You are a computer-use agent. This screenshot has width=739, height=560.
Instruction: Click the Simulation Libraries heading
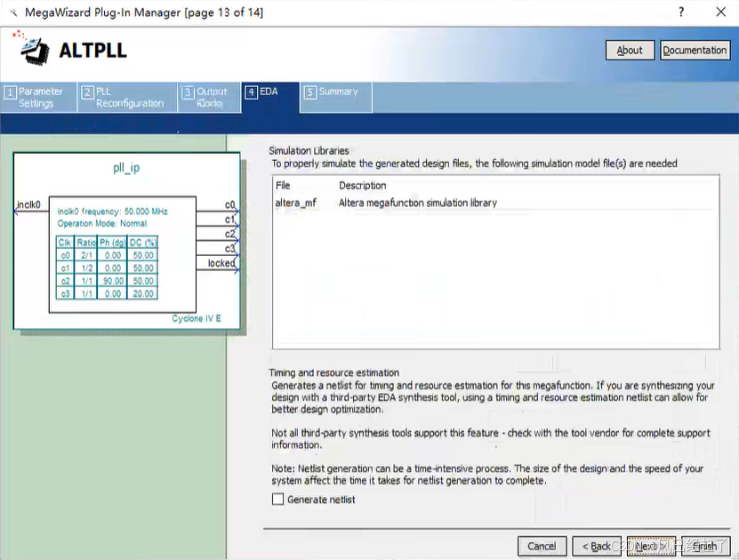(x=309, y=151)
